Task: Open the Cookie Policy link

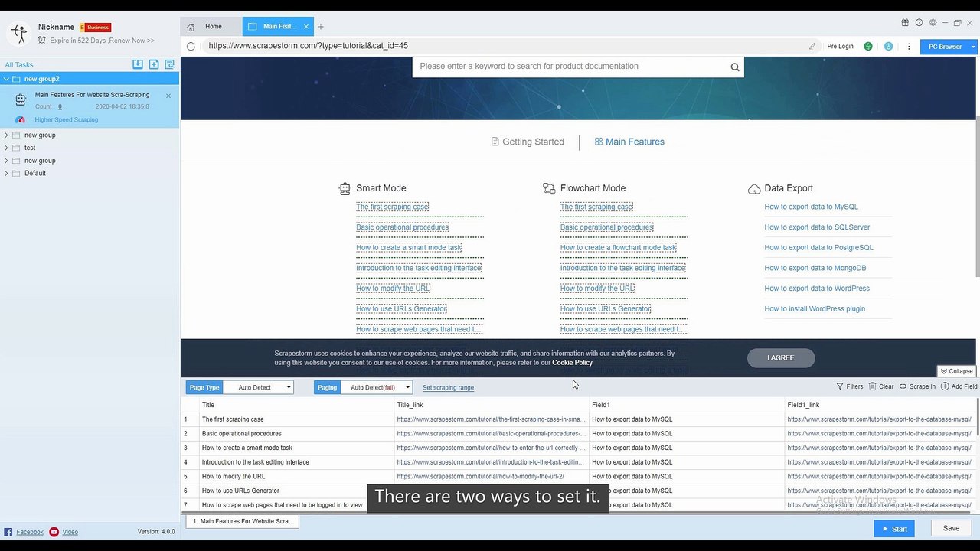Action: (572, 363)
